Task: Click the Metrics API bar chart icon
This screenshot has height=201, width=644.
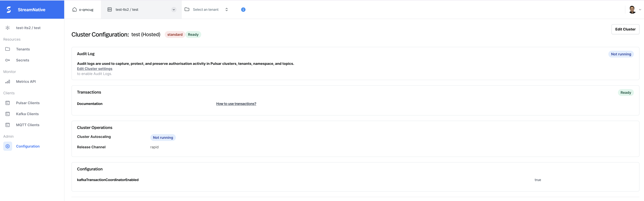Action: point(7,82)
